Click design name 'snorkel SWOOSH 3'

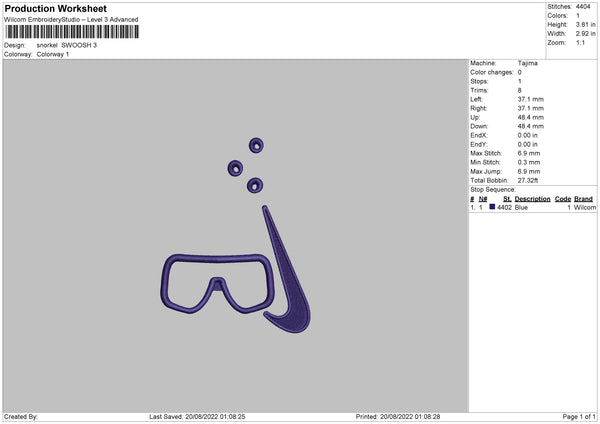pos(67,45)
